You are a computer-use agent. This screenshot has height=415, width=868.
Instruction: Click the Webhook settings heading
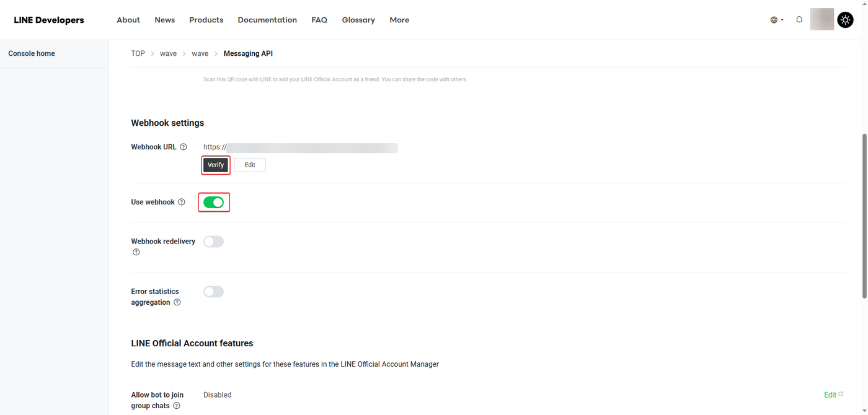[167, 123]
